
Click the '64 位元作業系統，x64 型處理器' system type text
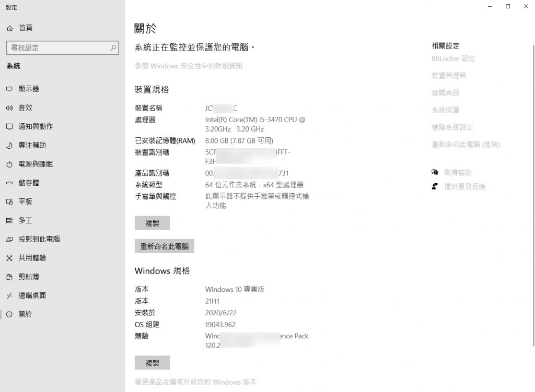pos(254,185)
